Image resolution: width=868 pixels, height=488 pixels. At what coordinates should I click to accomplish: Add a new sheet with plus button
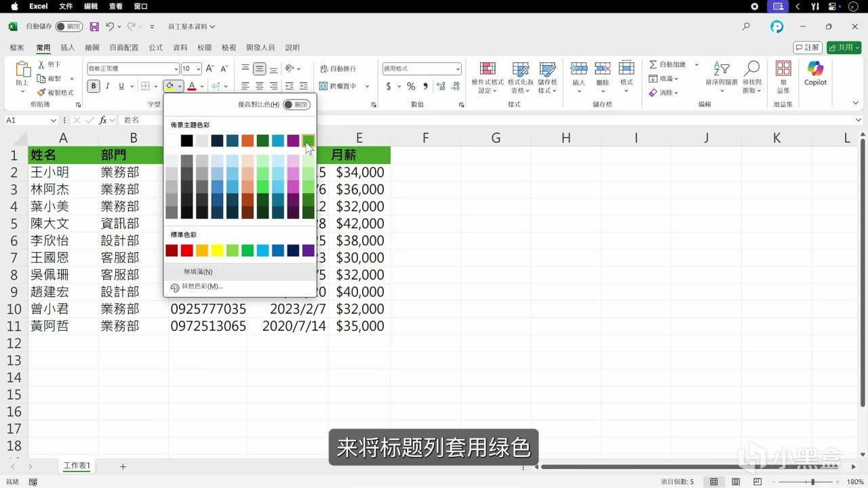[x=123, y=466]
